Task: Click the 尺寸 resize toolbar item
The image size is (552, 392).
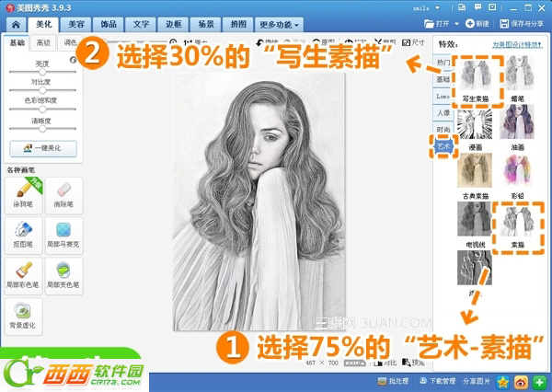Action: (413, 42)
